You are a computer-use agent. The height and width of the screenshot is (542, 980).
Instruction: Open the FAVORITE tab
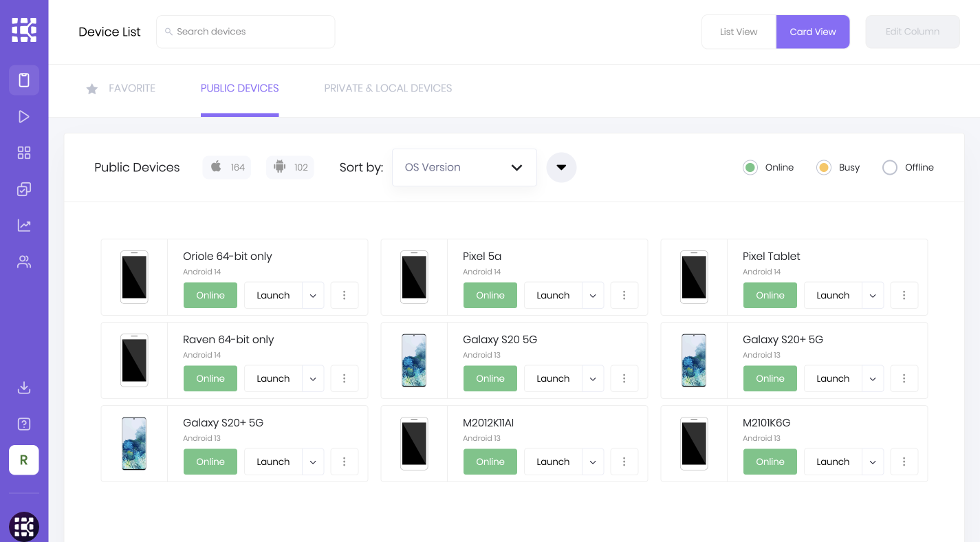tap(132, 88)
